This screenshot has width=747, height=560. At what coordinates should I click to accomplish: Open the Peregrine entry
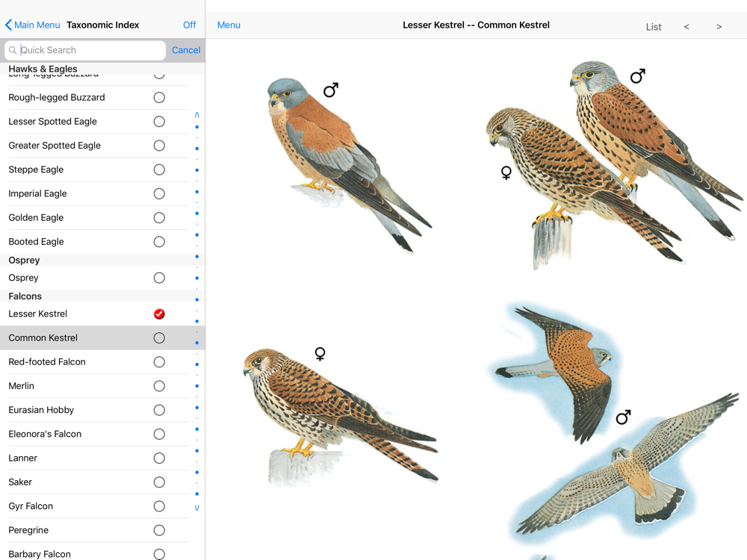[x=28, y=530]
